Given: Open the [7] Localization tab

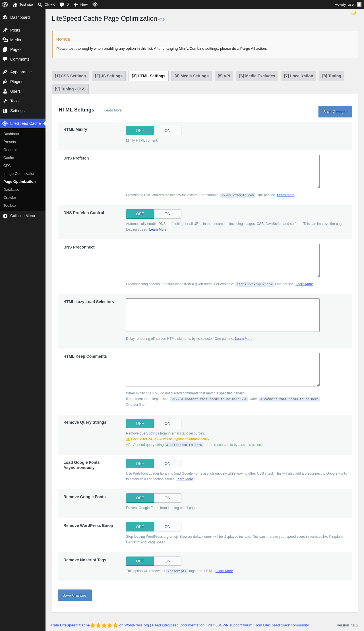Looking at the screenshot, I should tap(299, 76).
